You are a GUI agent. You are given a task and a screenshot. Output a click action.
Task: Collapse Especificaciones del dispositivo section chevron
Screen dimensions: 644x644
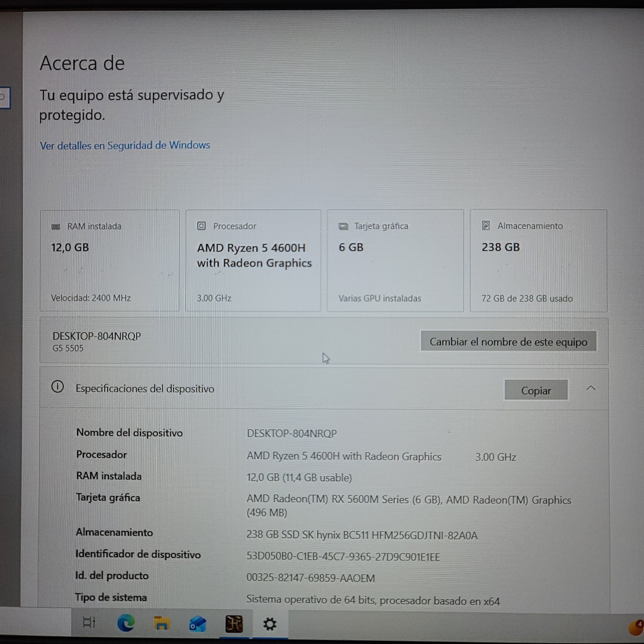(x=591, y=388)
